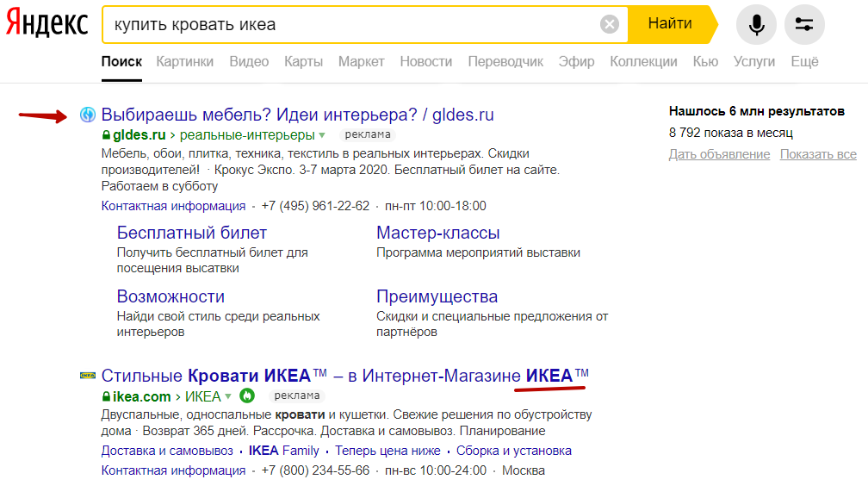
Task: Open the Теперь цена ниже link
Action: tap(387, 451)
